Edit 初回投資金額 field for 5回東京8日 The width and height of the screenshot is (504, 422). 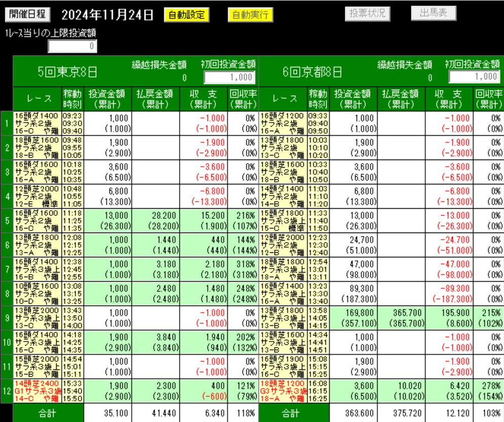pos(230,77)
